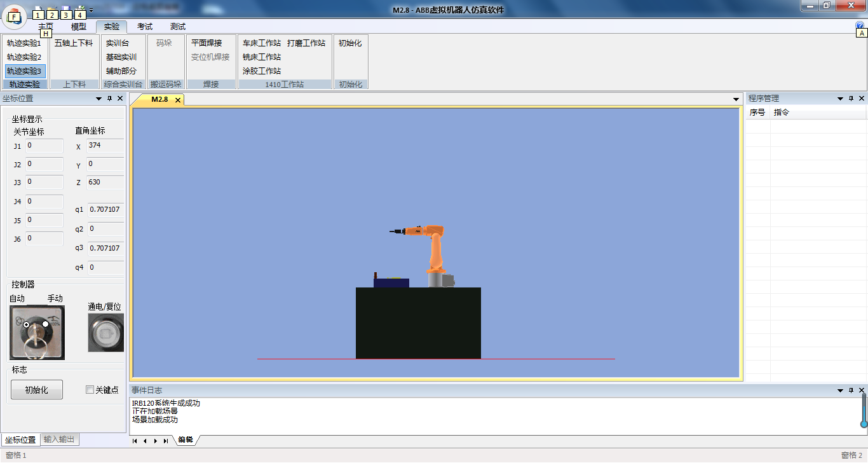Click log entry 场景加载成功

tap(155, 420)
